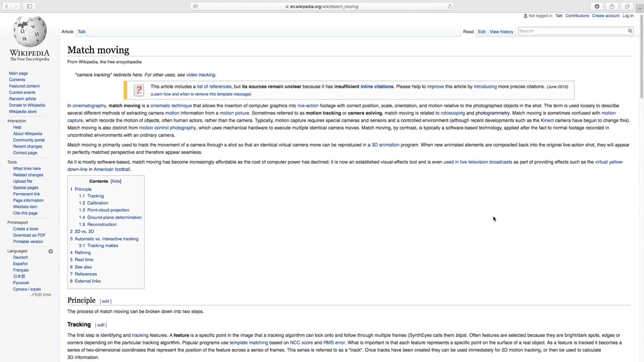This screenshot has height=362, width=644.
Task: Click the Log in link
Action: click(627, 16)
